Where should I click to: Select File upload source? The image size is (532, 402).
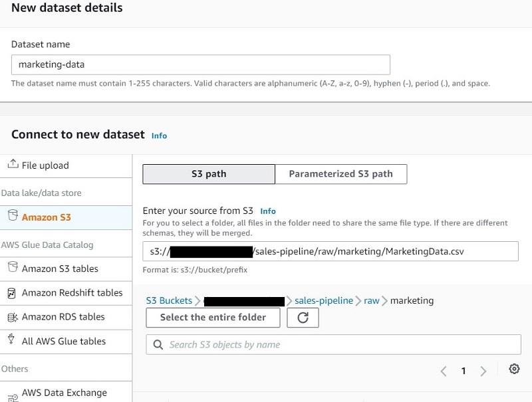(66, 165)
